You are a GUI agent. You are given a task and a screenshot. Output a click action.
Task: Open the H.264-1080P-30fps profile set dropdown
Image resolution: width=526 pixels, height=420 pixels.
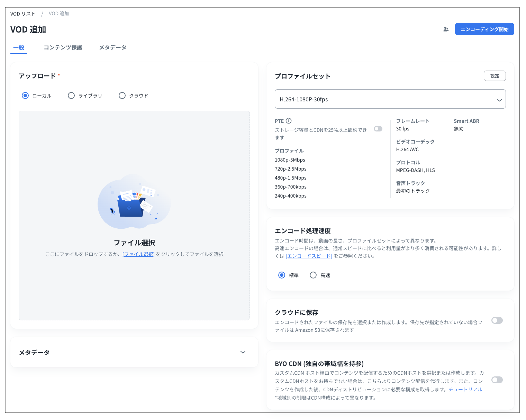point(390,99)
